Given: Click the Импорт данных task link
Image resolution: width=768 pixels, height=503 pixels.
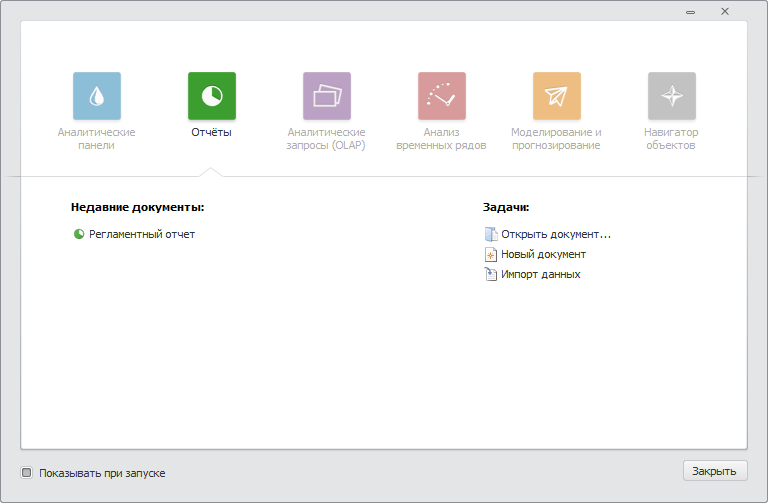Looking at the screenshot, I should point(541,274).
